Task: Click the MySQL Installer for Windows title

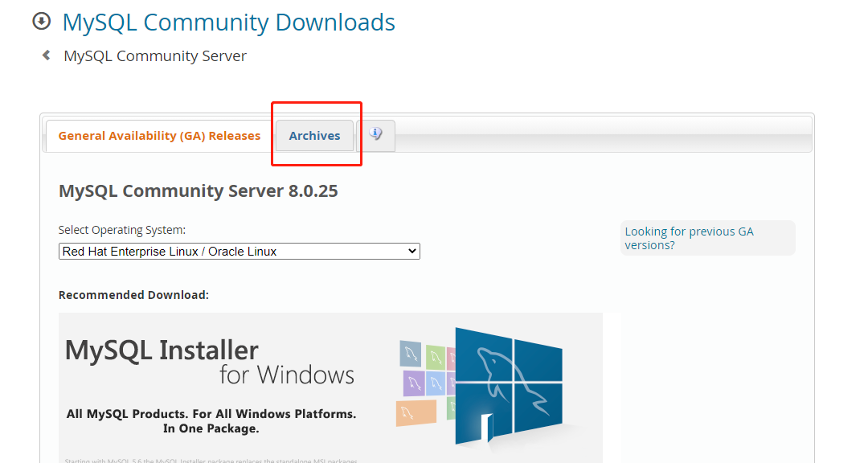Action: (x=209, y=363)
